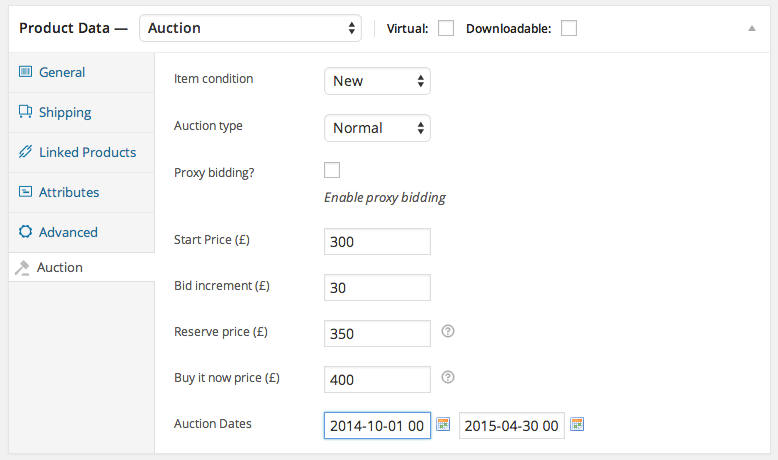Click Buy it now help icon
The height and width of the screenshot is (460, 778).
coord(448,377)
